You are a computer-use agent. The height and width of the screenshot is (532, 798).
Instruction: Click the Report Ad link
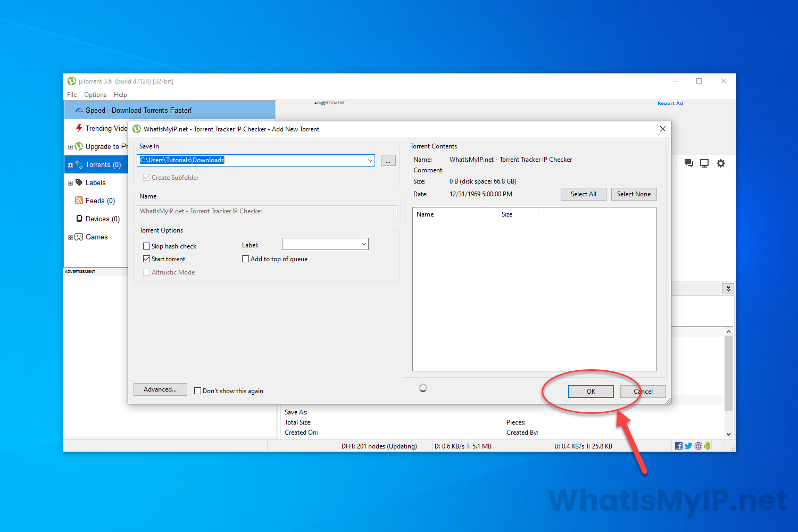click(670, 103)
